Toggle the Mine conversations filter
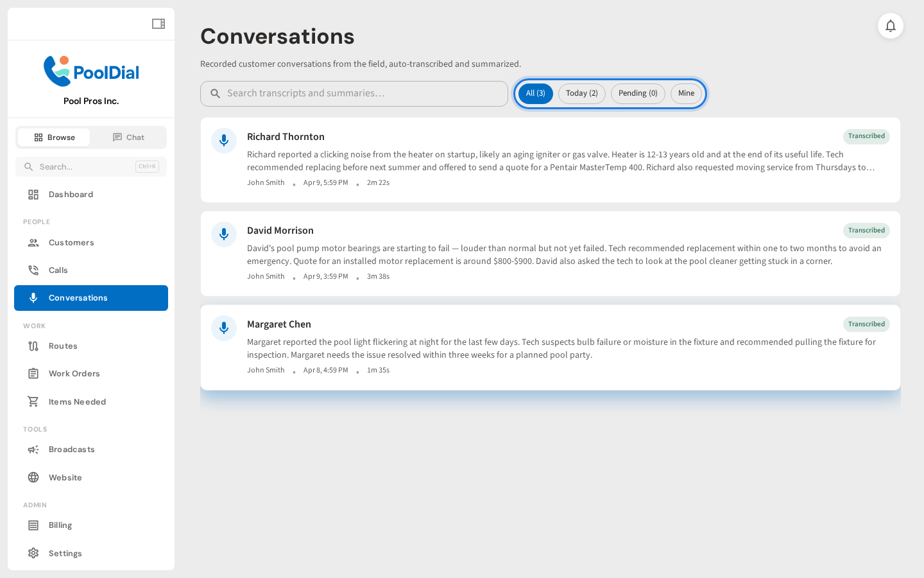Viewport: 924px width, 578px height. [x=686, y=93]
